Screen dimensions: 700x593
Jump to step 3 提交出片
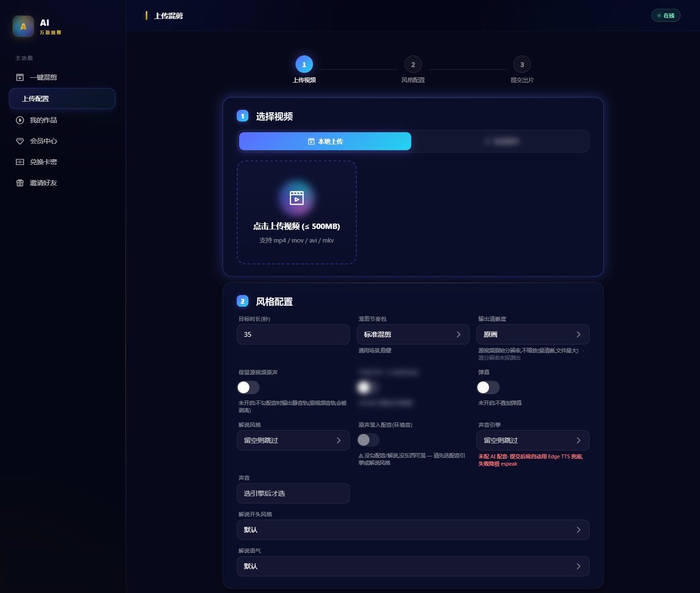[522, 65]
